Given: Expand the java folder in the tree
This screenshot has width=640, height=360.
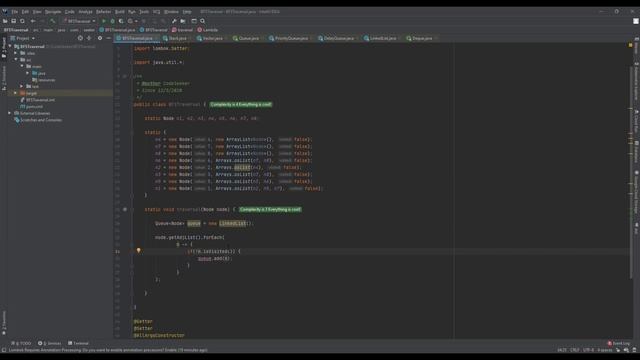Looking at the screenshot, I should coord(27,73).
